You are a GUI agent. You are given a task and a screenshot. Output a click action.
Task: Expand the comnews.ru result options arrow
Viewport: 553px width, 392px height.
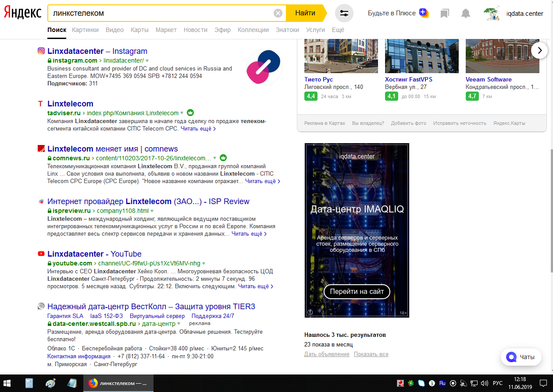click(x=214, y=158)
